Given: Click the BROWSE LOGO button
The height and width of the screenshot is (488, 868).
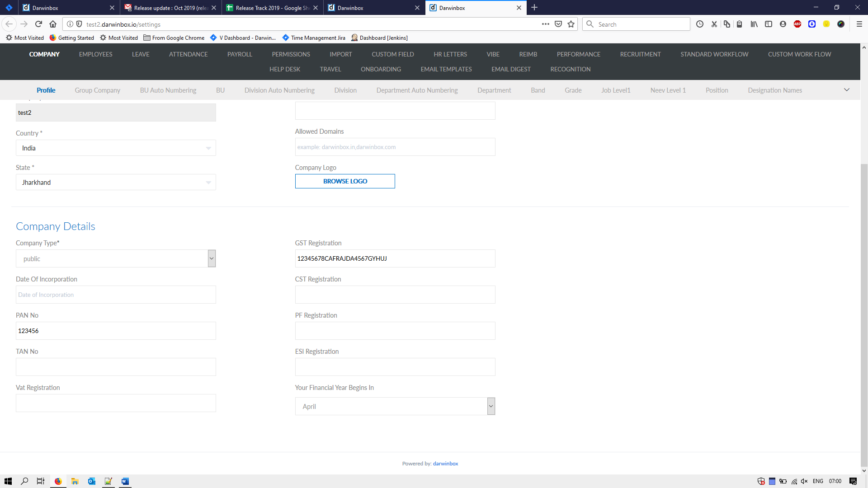Looking at the screenshot, I should 344,181.
